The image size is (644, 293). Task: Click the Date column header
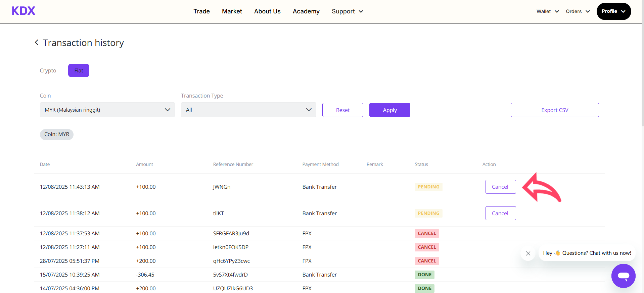[x=45, y=164]
